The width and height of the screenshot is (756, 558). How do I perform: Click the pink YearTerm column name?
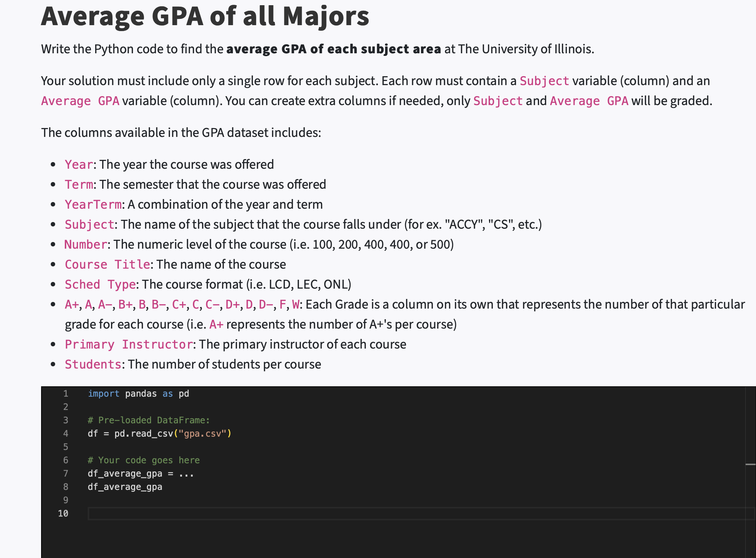93,204
